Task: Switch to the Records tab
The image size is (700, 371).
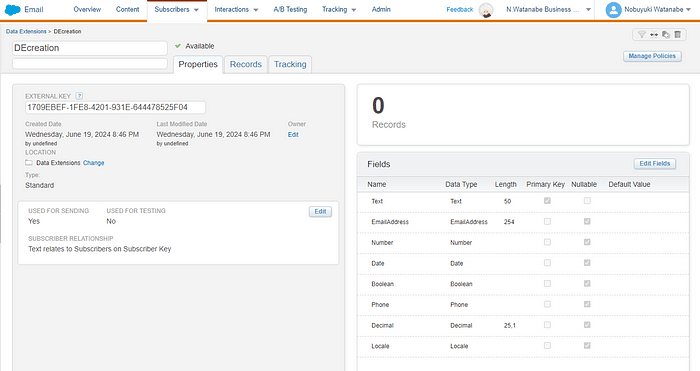Action: (x=246, y=64)
